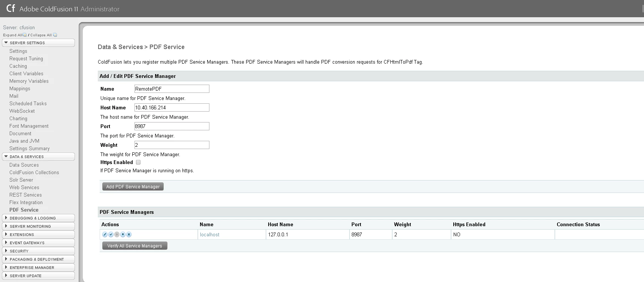Focus the Host Name input field

tap(172, 107)
